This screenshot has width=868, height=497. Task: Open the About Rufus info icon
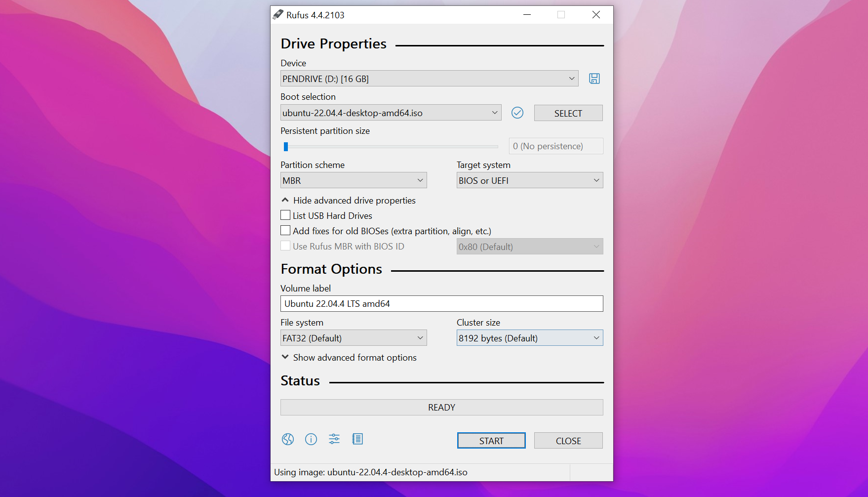311,439
